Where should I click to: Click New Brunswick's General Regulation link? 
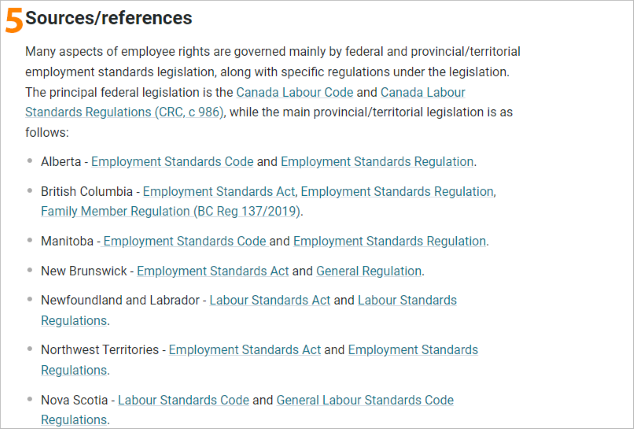click(369, 271)
